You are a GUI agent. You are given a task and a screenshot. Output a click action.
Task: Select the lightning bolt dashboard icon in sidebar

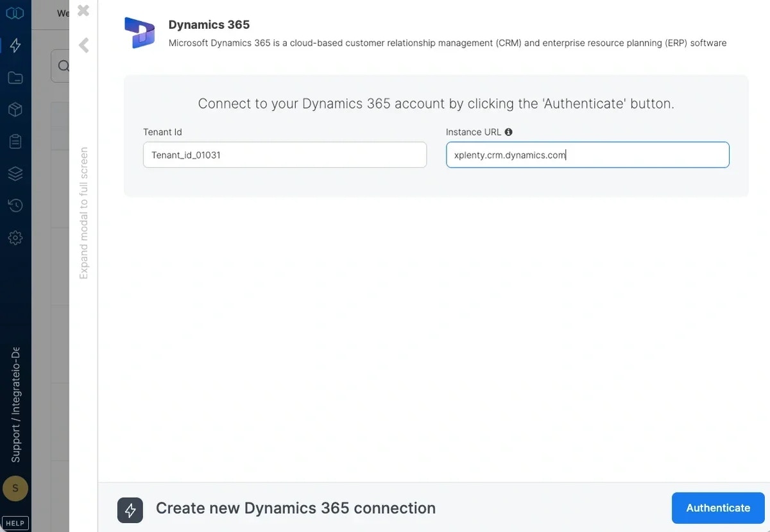point(15,45)
